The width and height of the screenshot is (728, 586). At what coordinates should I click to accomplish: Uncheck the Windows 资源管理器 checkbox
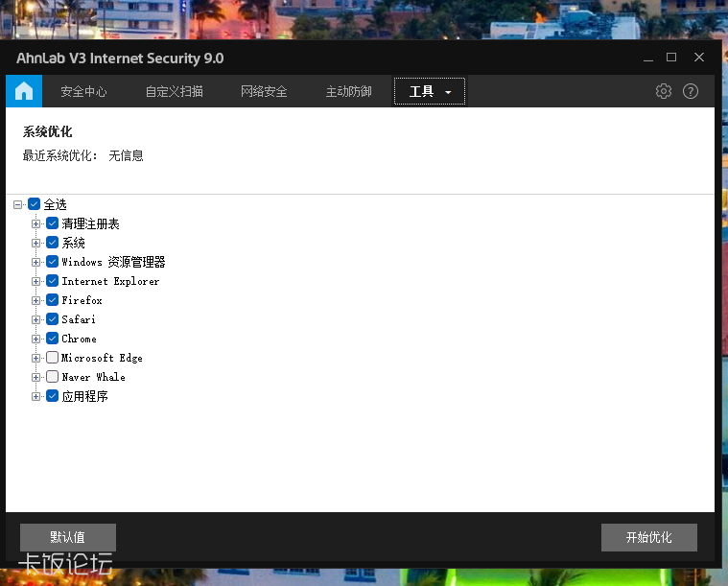pyautogui.click(x=53, y=262)
